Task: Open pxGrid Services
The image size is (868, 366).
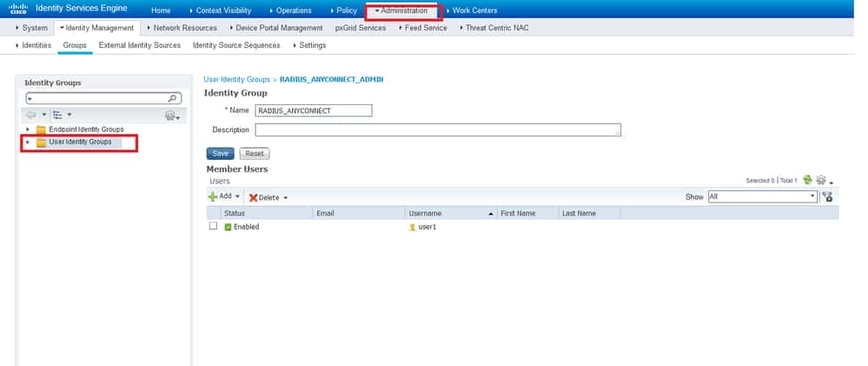Action: (x=361, y=28)
